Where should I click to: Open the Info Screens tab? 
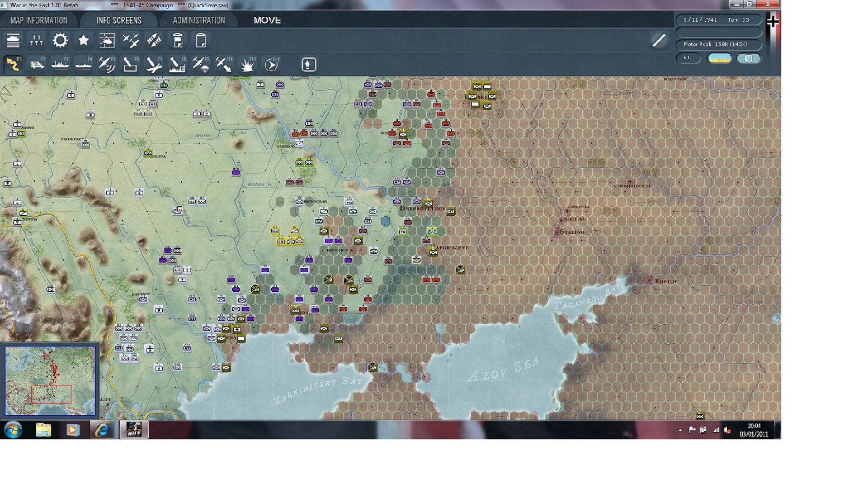pos(119,20)
